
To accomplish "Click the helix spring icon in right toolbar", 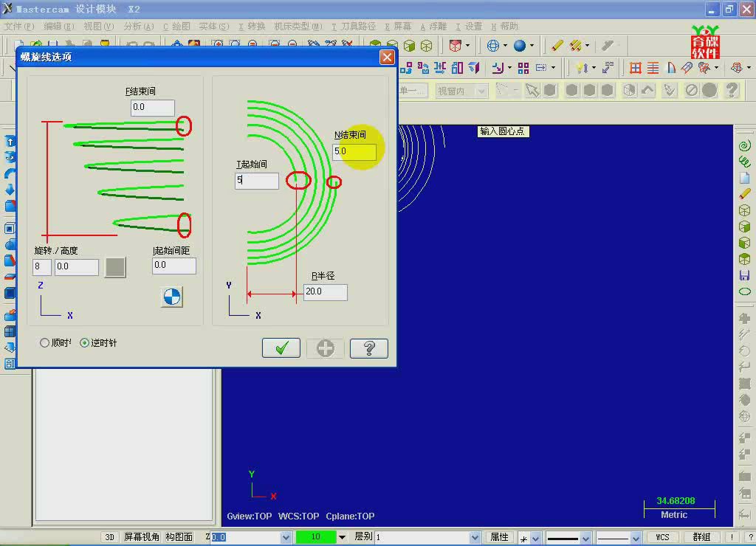I will (744, 162).
